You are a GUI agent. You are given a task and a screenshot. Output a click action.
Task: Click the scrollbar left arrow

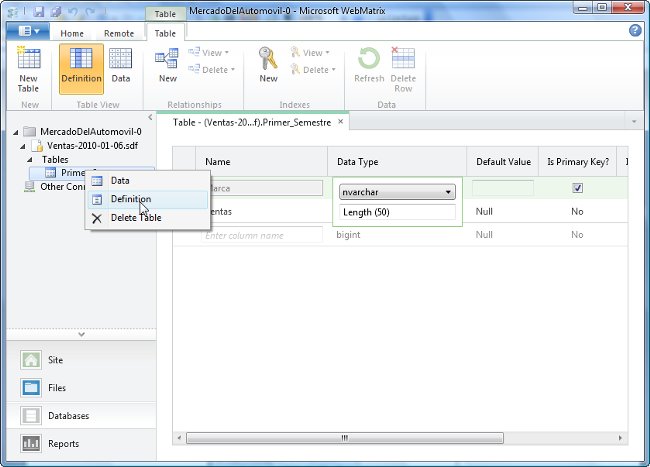point(179,438)
